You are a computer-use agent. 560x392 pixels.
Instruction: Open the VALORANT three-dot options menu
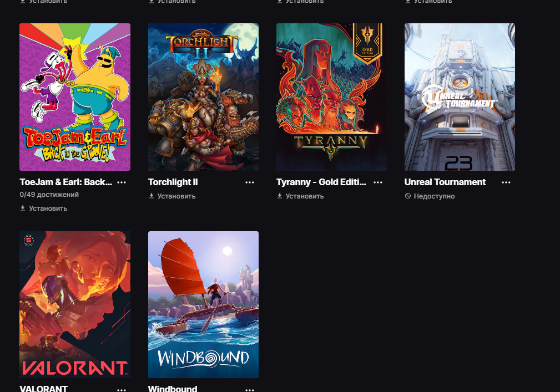[122, 389]
